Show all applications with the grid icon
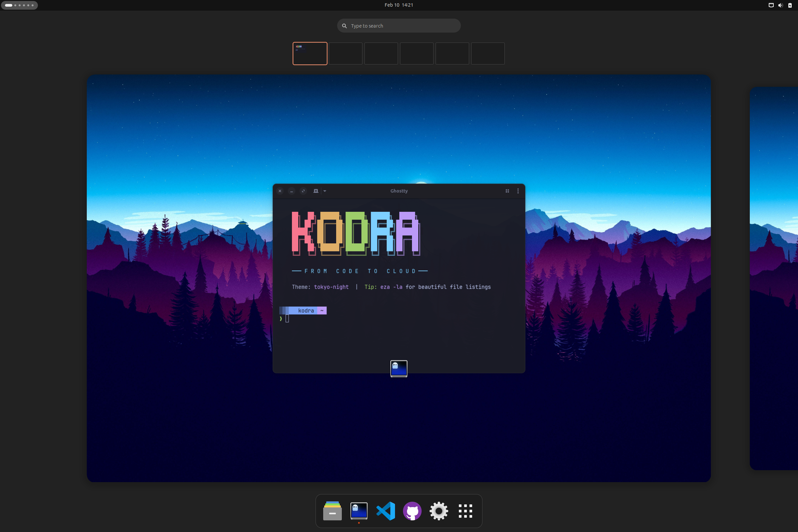This screenshot has width=798, height=532. pyautogui.click(x=465, y=511)
